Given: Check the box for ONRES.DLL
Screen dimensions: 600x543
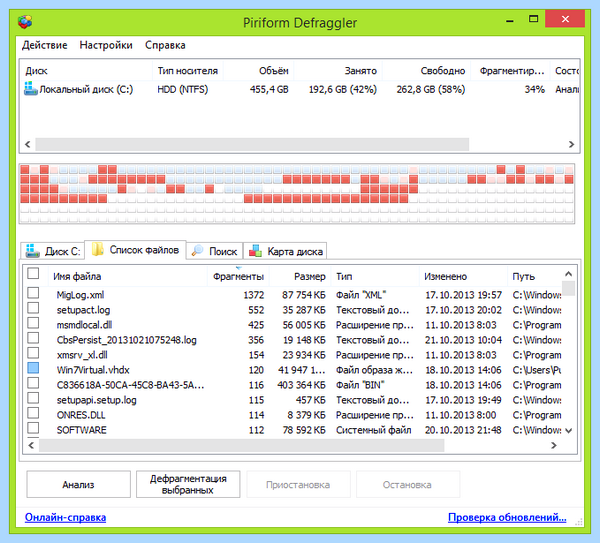Looking at the screenshot, I should (33, 413).
